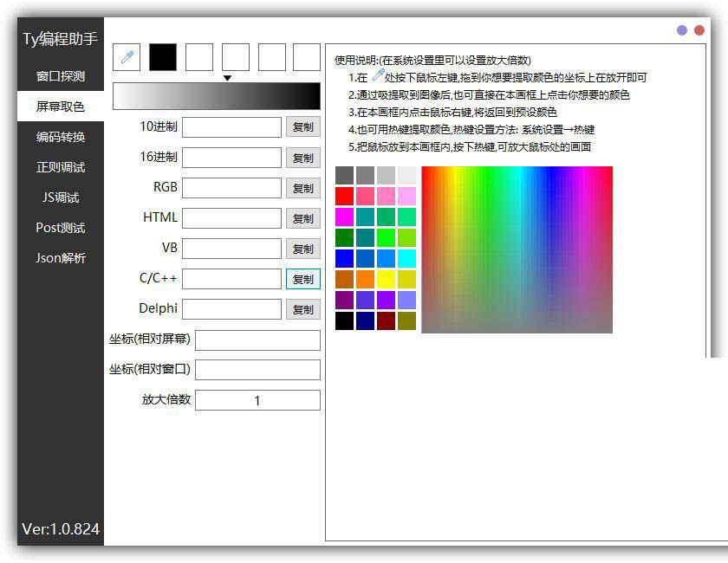The width and height of the screenshot is (728, 563).
Task: Open the 窗口探测 tab
Action: 61,76
